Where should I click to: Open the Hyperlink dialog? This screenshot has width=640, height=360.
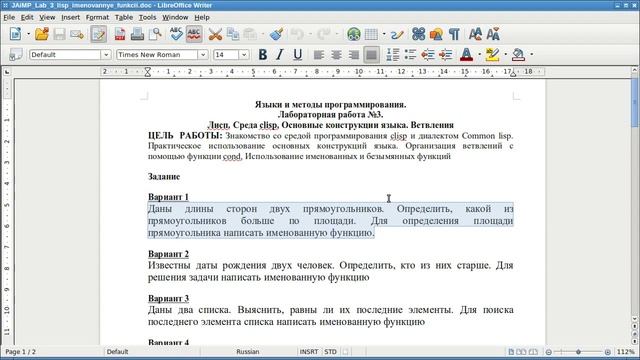353,34
